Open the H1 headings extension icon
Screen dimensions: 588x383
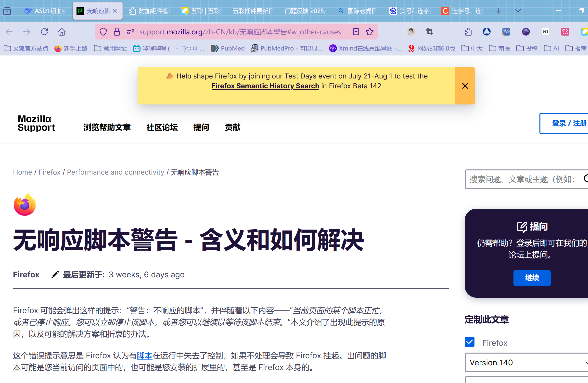[546, 32]
